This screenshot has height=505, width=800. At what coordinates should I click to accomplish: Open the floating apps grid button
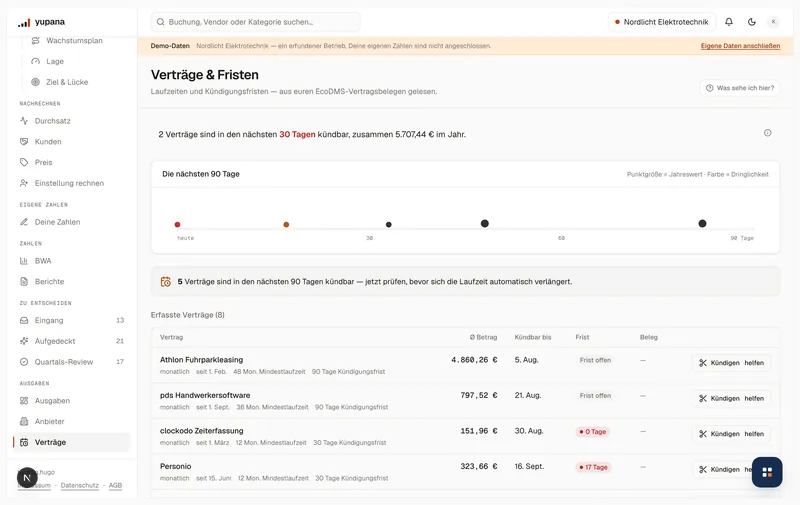tap(767, 472)
